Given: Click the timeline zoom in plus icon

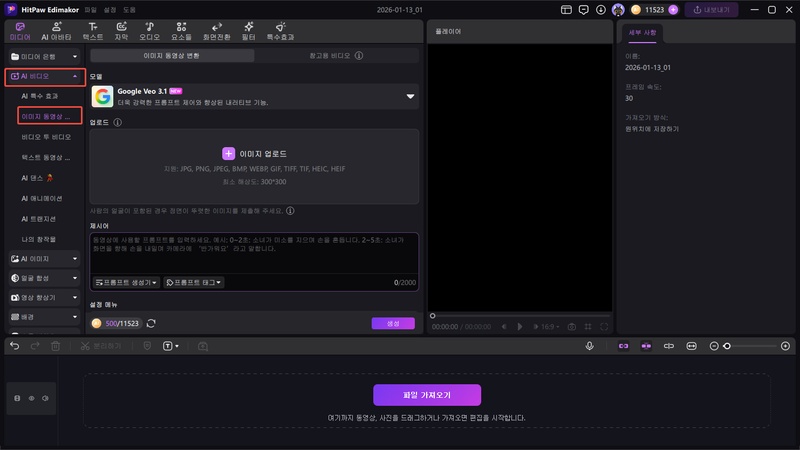Looking at the screenshot, I should click(x=785, y=346).
